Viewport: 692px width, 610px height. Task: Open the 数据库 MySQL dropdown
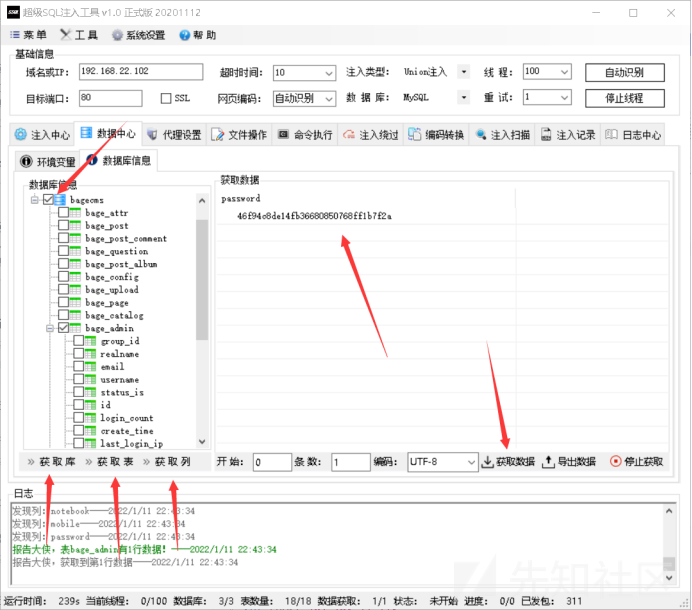point(463,97)
